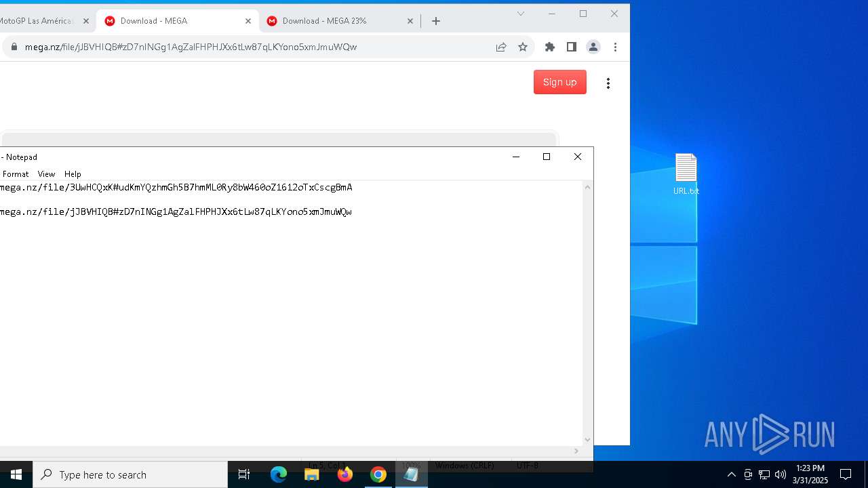Open Chrome tab search dropdown arrow
The width and height of the screenshot is (868, 488).
(x=521, y=14)
